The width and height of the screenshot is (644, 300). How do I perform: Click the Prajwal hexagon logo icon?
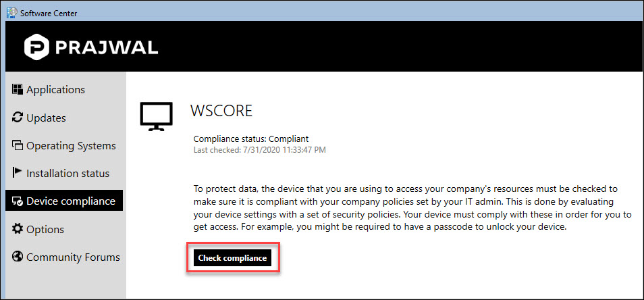(36, 47)
